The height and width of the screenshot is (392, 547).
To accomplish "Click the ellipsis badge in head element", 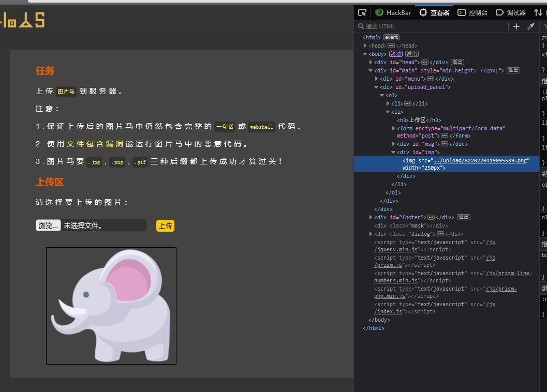I will (391, 46).
